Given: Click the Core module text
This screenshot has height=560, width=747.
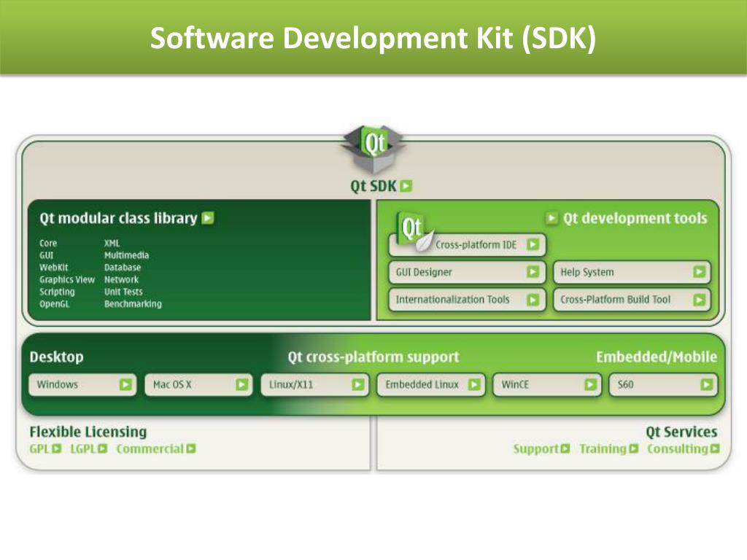Looking at the screenshot, I should click(48, 243).
